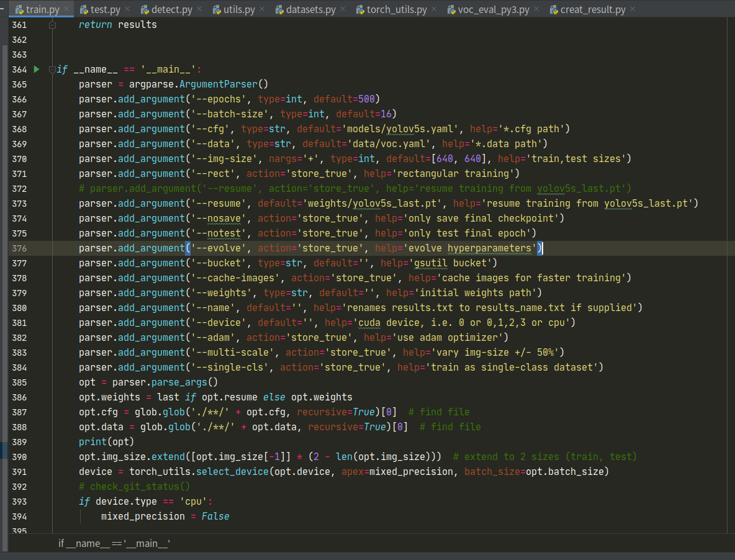Click '# check_git_status()' comment

(x=135, y=487)
